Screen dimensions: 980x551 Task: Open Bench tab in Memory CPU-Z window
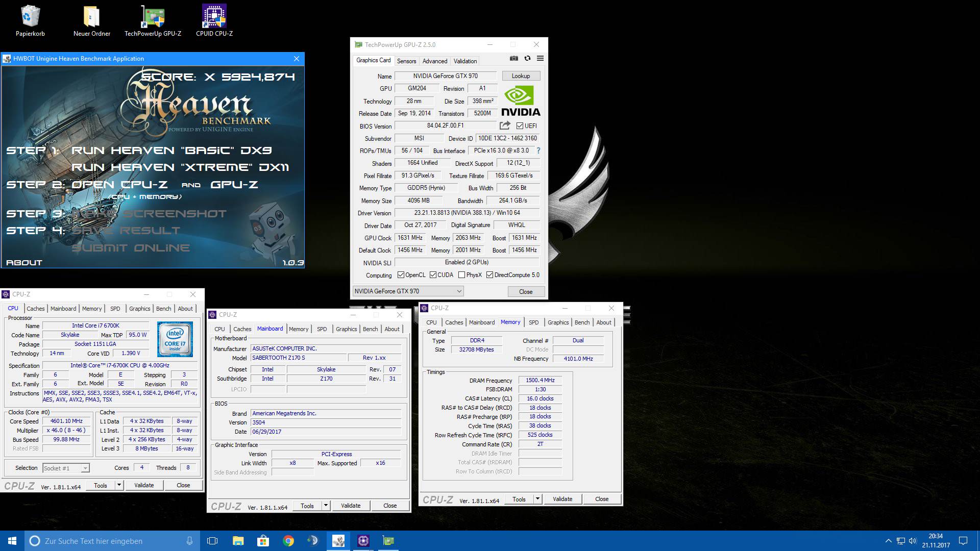(582, 322)
